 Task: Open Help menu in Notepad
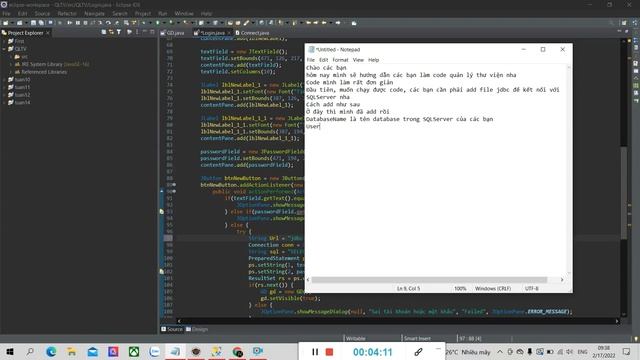click(x=373, y=60)
